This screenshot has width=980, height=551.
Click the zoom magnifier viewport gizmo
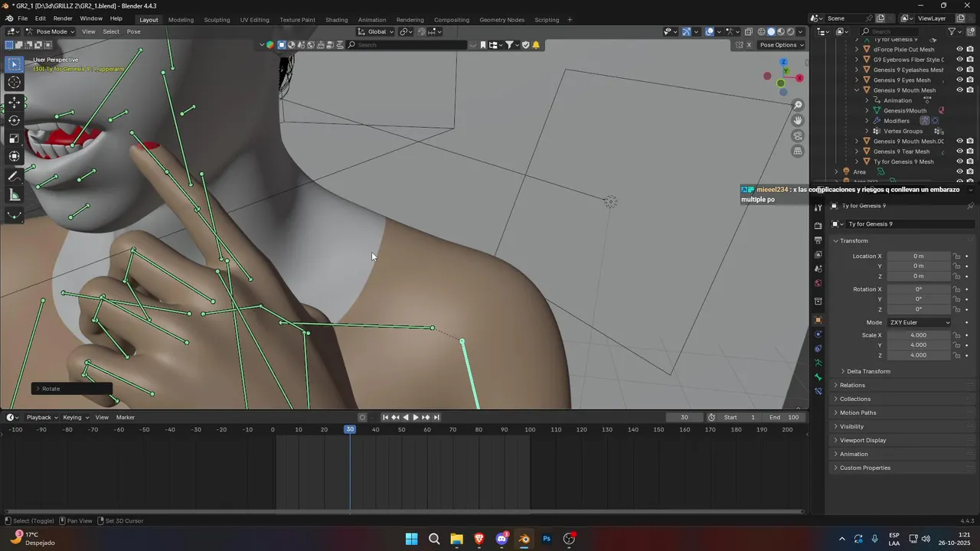pos(798,106)
